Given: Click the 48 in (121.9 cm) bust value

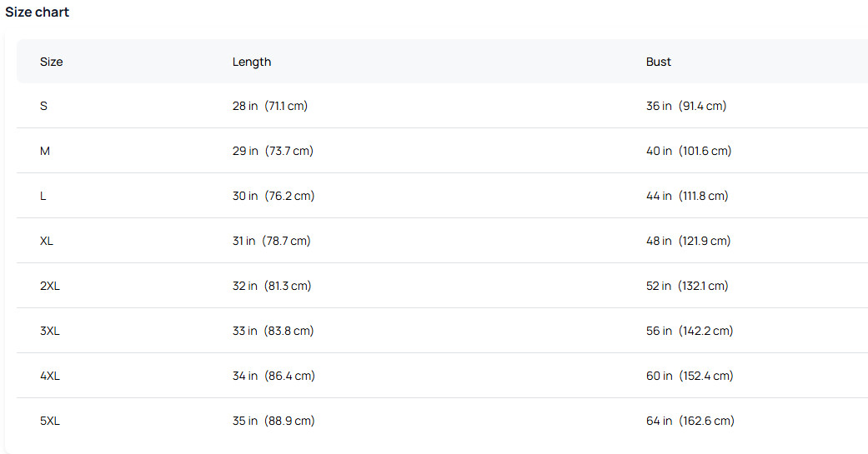Looking at the screenshot, I should click(688, 242).
